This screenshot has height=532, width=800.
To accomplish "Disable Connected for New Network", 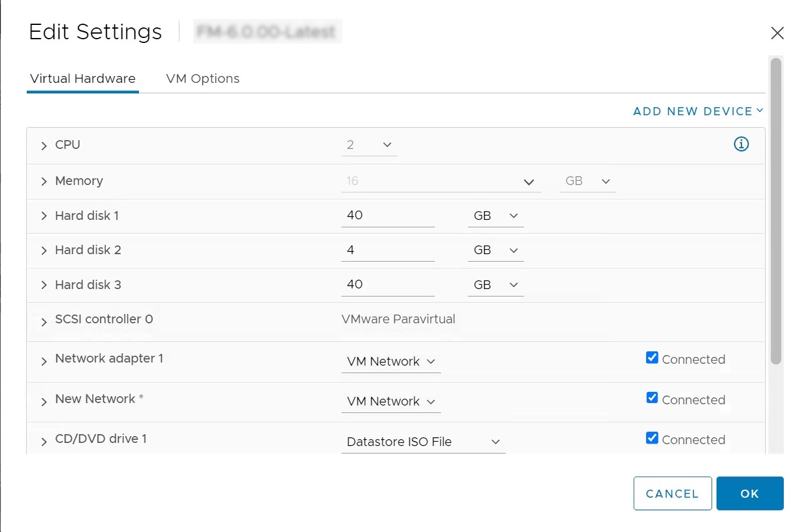I will [x=652, y=397].
